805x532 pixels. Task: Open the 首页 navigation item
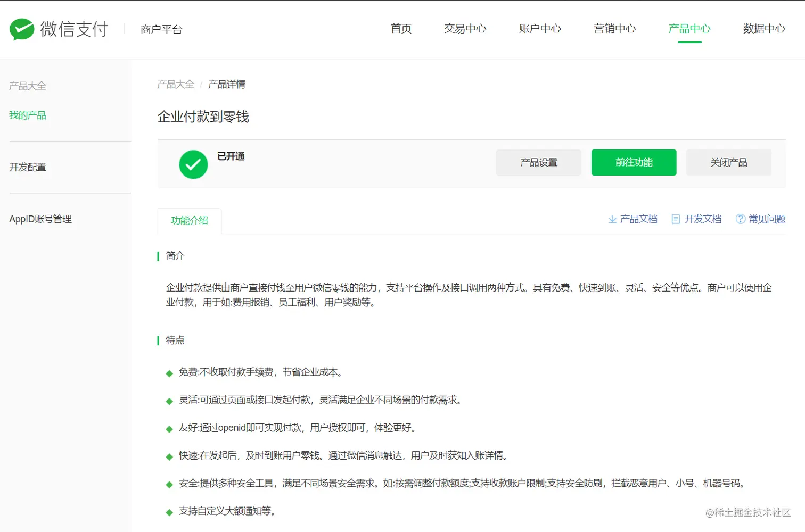401,29
